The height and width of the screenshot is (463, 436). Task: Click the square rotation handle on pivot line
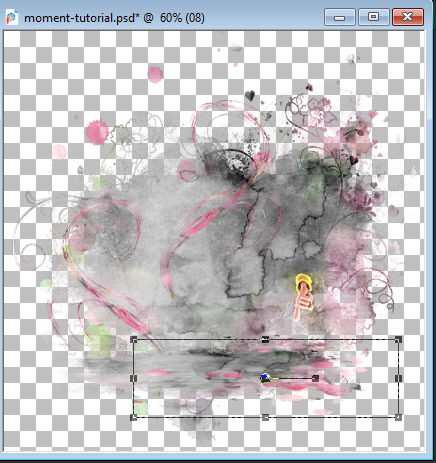coord(315,378)
